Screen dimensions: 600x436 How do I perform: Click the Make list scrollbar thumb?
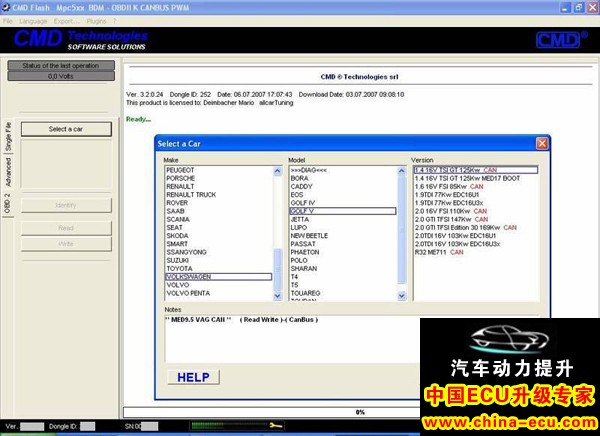(x=278, y=268)
